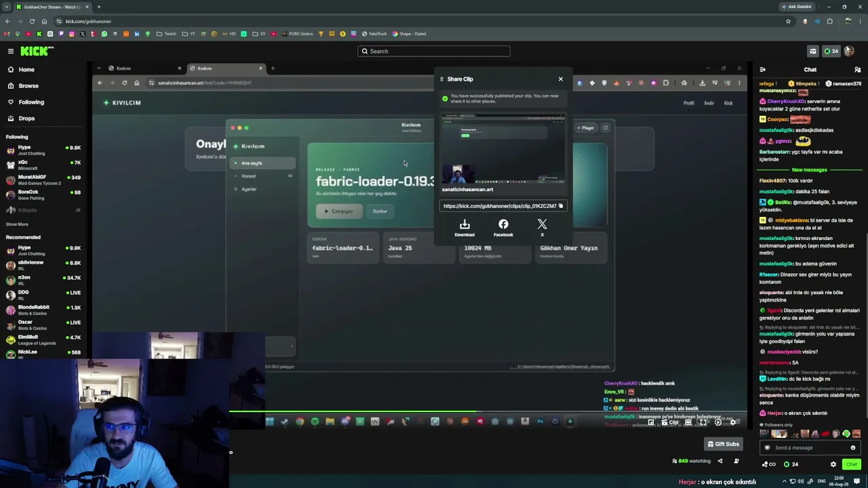
Task: Bookmark this page with the star
Action: 788,21
